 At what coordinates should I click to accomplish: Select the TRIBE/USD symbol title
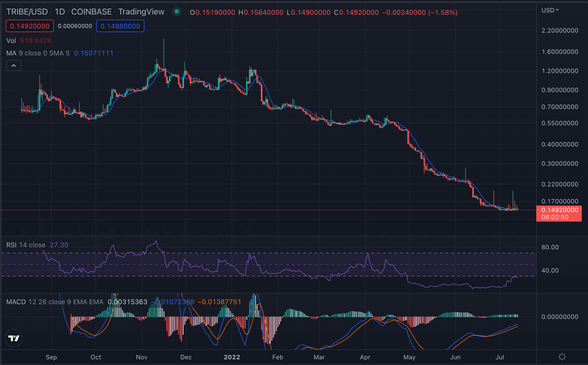pos(27,12)
